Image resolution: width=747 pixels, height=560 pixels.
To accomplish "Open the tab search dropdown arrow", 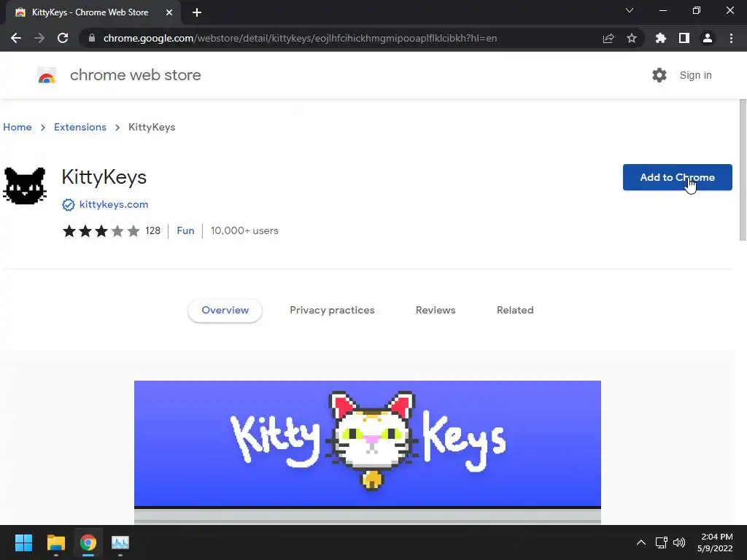I will tap(630, 10).
